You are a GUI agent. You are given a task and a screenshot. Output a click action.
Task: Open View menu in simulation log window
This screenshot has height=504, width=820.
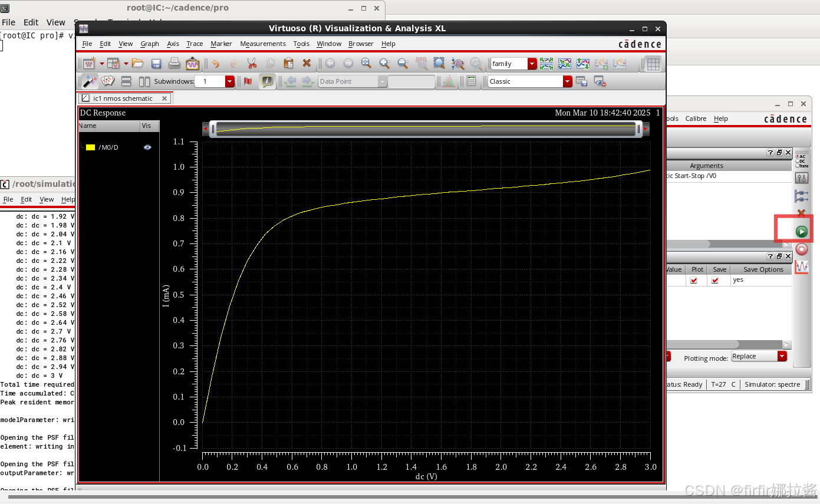[x=47, y=199]
